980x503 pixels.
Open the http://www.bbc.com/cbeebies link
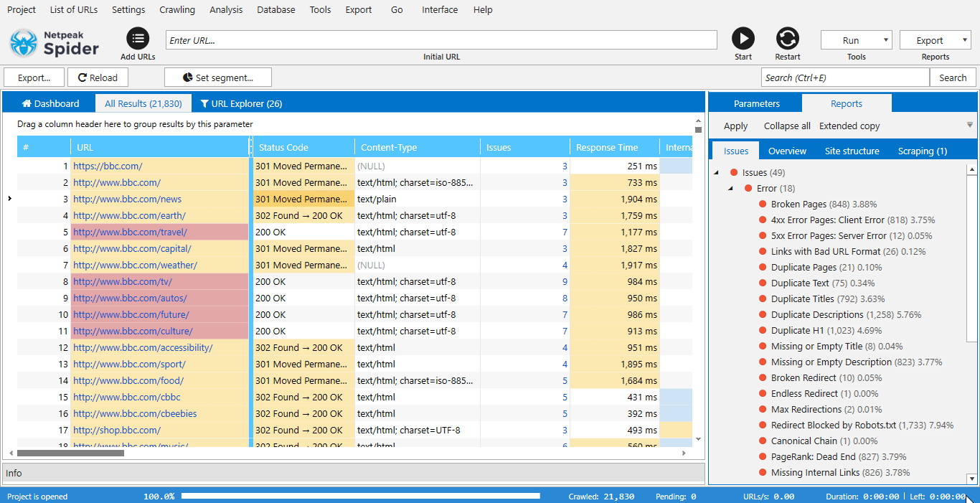click(x=135, y=413)
